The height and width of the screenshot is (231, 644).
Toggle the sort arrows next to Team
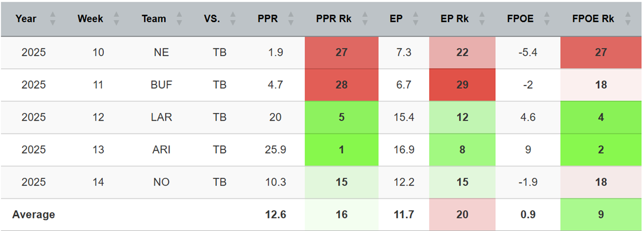click(x=179, y=19)
